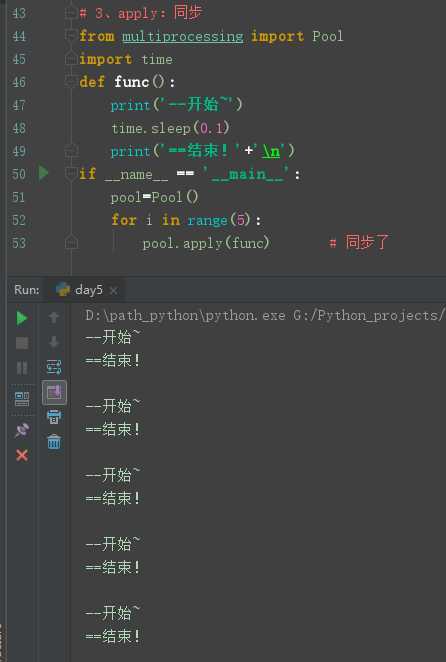Click the comment # 3、apply: 同步

point(141,13)
